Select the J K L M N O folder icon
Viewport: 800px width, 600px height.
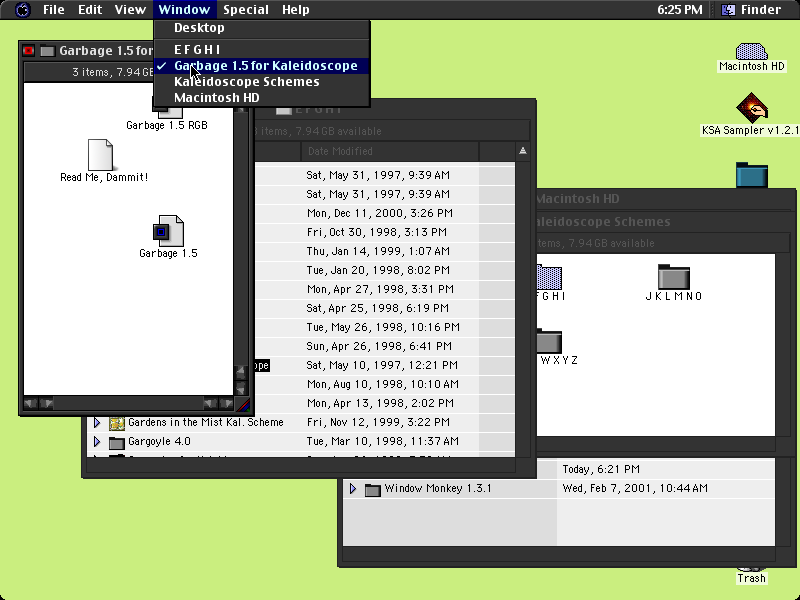[673, 277]
